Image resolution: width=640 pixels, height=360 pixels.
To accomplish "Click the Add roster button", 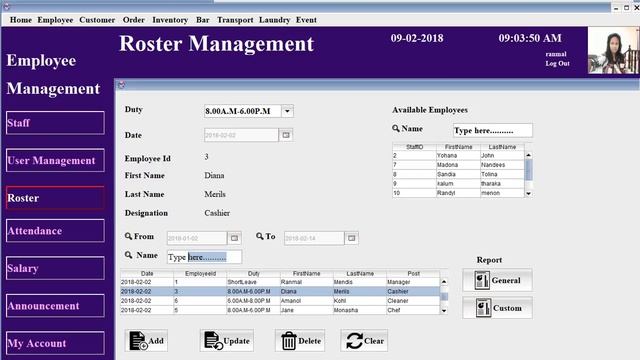I will point(146,341).
